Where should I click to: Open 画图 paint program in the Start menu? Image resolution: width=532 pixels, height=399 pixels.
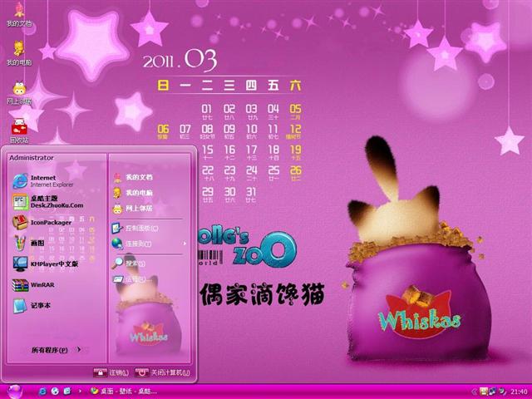click(x=28, y=244)
